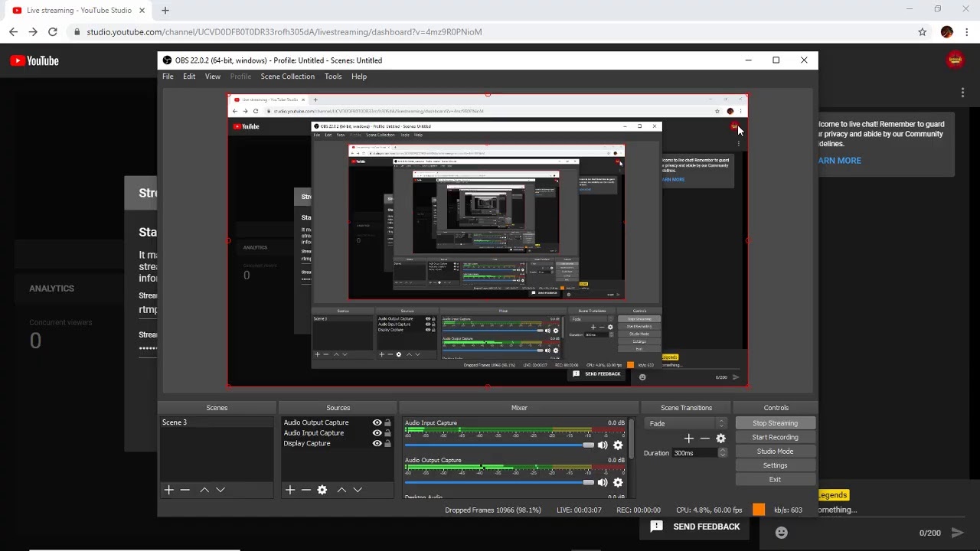
Task: Open the Tools menu in OBS
Action: click(x=333, y=77)
